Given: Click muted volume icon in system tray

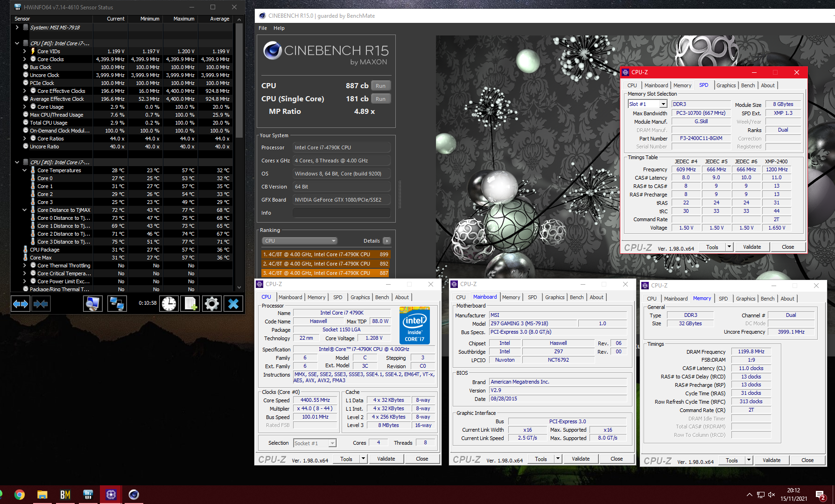Looking at the screenshot, I should pyautogui.click(x=772, y=495).
